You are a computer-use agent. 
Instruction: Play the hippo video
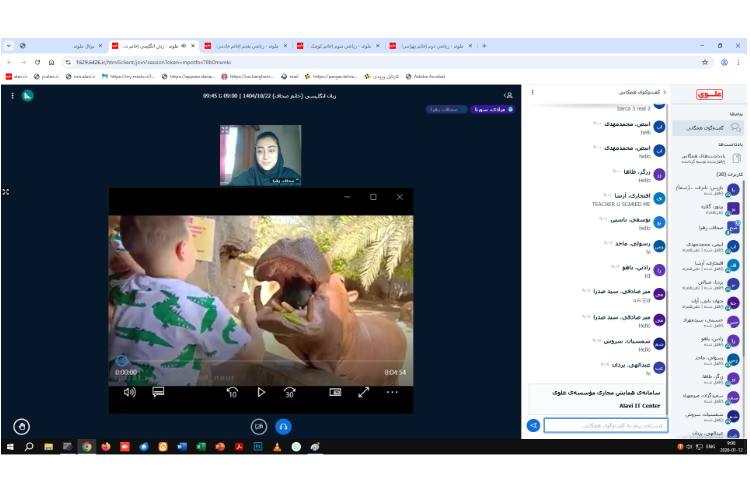[261, 393]
